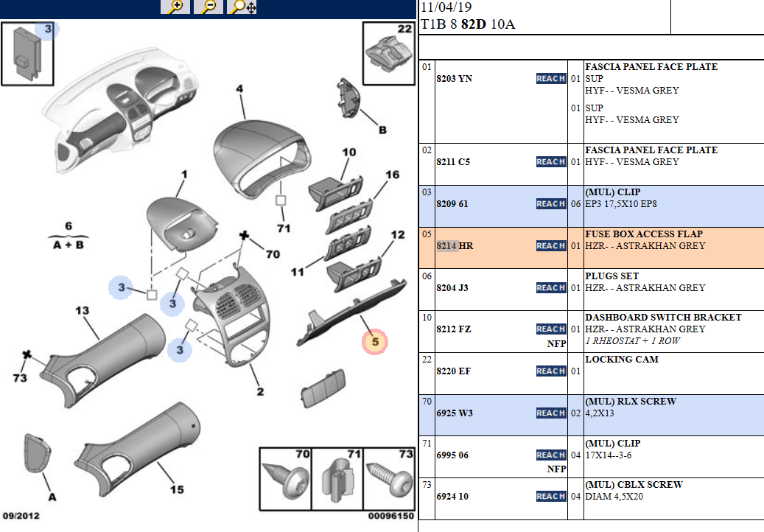Click the 'DIAM 4,5X20' screw dimension
Image resolution: width=764 pixels, height=532 pixels.
pyautogui.click(x=614, y=496)
